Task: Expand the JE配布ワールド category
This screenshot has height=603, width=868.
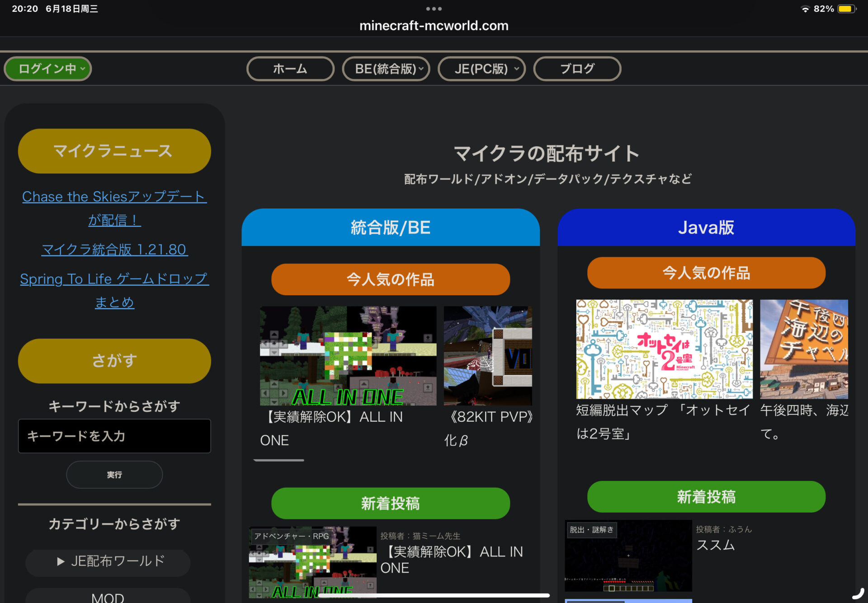Action: (108, 561)
